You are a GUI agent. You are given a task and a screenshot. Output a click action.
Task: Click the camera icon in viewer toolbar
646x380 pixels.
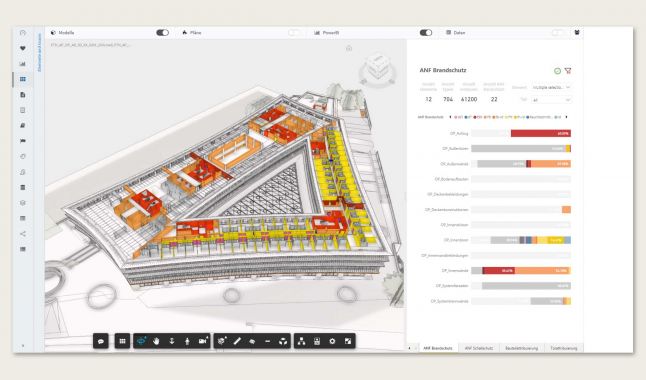[203, 341]
